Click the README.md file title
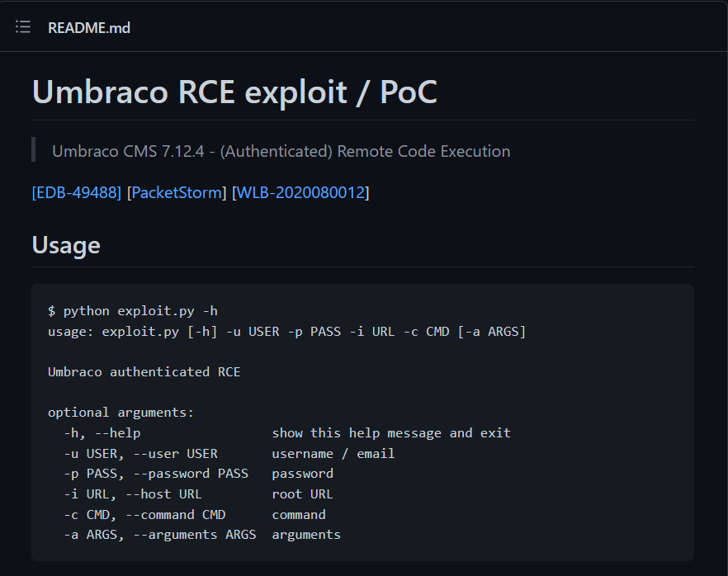This screenshot has width=728, height=576. point(89,28)
